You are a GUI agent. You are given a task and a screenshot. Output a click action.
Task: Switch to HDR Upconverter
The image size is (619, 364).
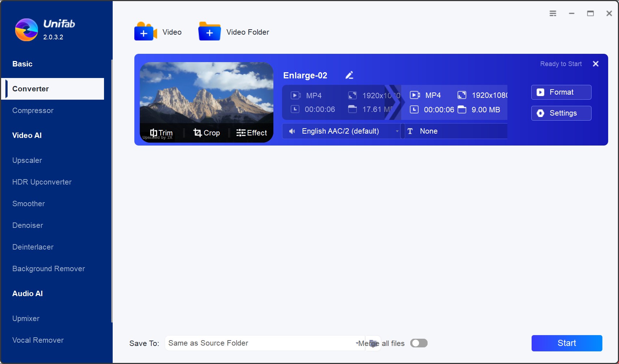42,182
